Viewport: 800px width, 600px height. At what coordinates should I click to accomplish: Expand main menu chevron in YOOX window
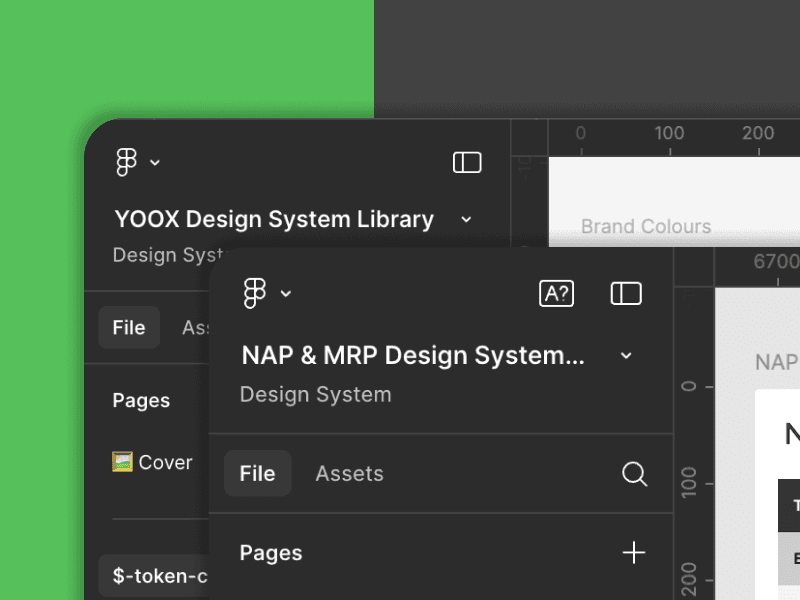coord(155,163)
